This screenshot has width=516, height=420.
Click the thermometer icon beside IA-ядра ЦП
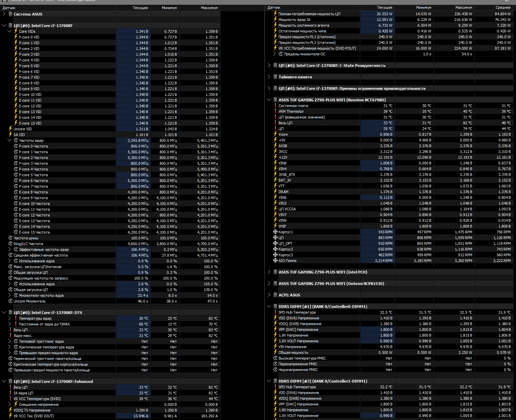(x=10, y=393)
